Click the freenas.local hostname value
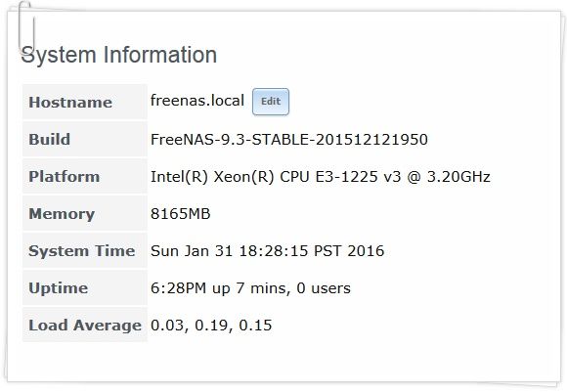 click(x=197, y=101)
